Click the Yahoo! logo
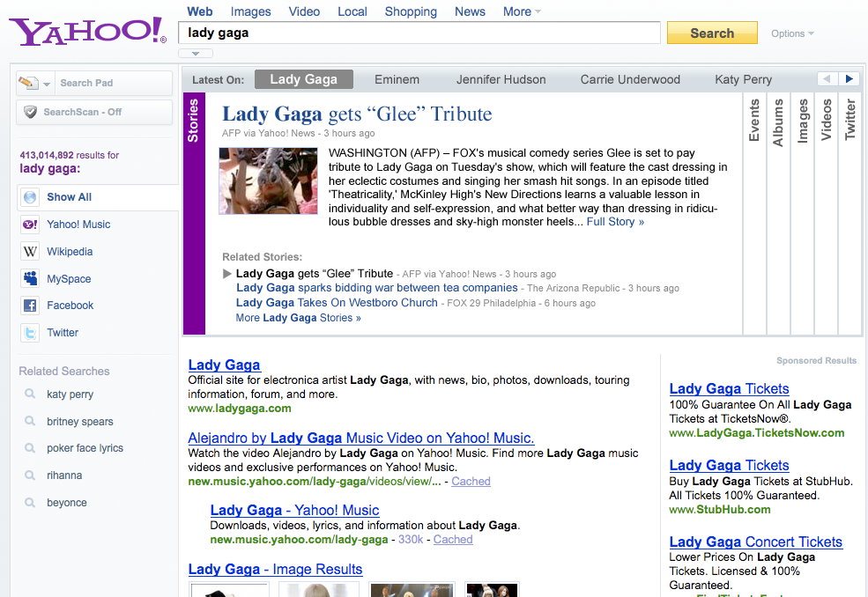 click(x=87, y=32)
